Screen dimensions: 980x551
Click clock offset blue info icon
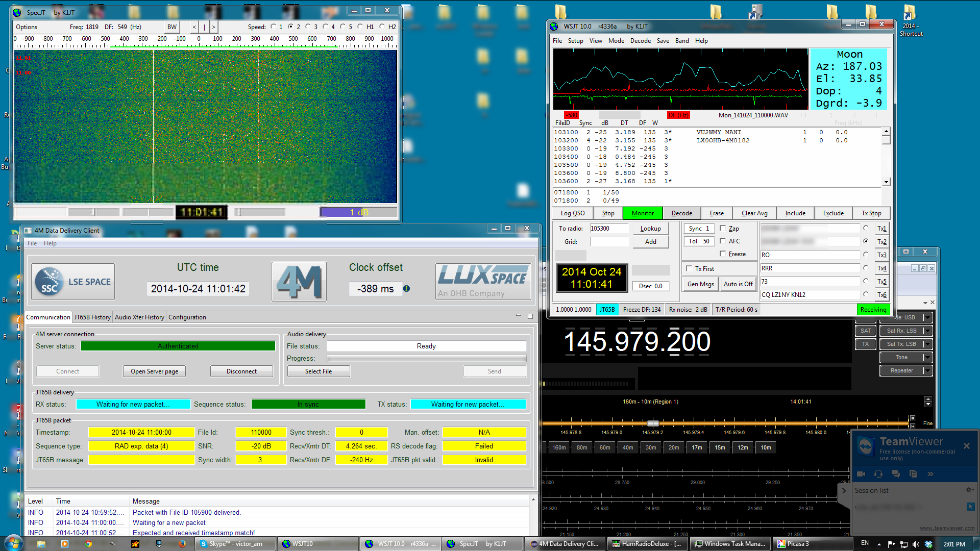click(406, 289)
